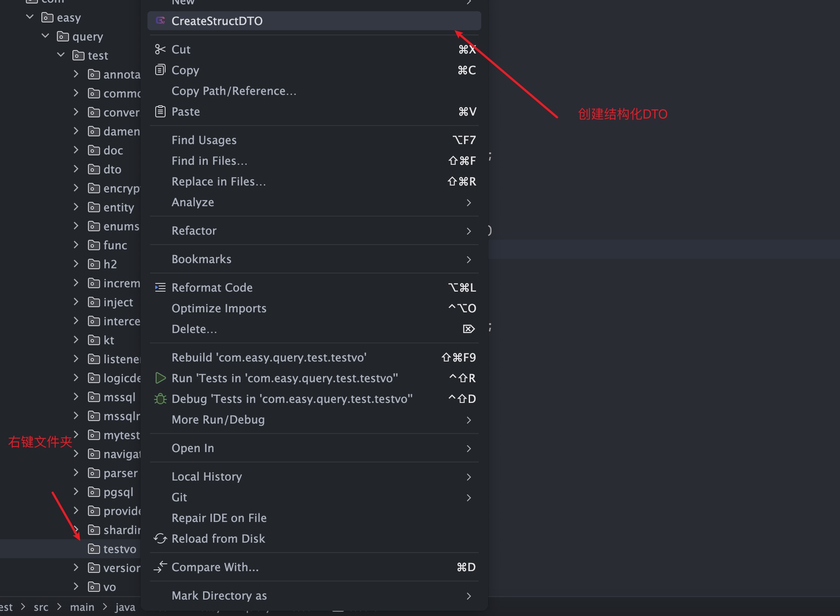Click the Reformat Code icon

pyautogui.click(x=160, y=287)
